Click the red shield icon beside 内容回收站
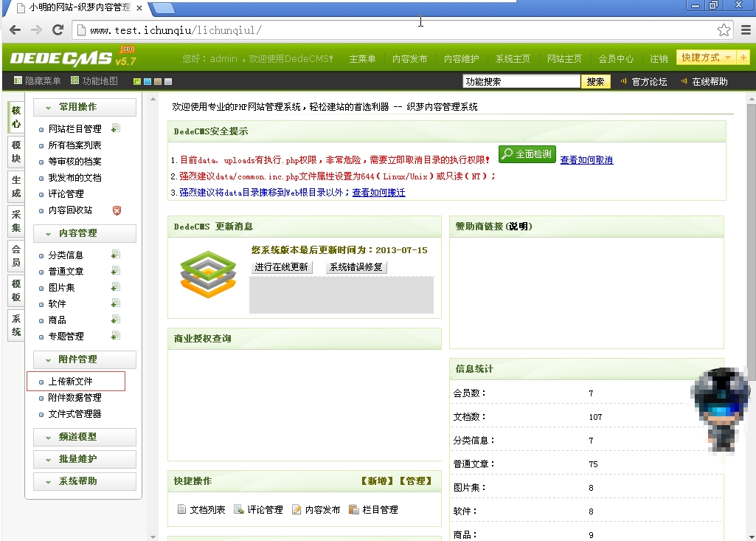The height and width of the screenshot is (541, 756). coord(117,210)
